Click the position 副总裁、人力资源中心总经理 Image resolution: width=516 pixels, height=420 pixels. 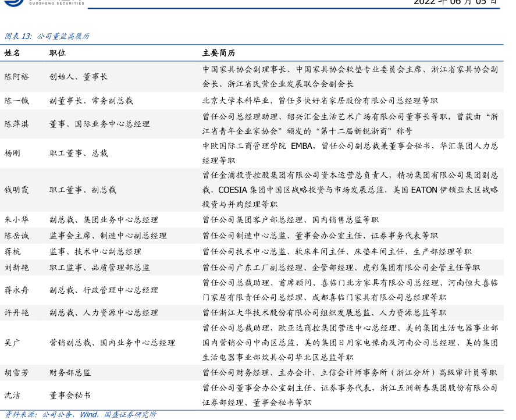click(x=104, y=312)
